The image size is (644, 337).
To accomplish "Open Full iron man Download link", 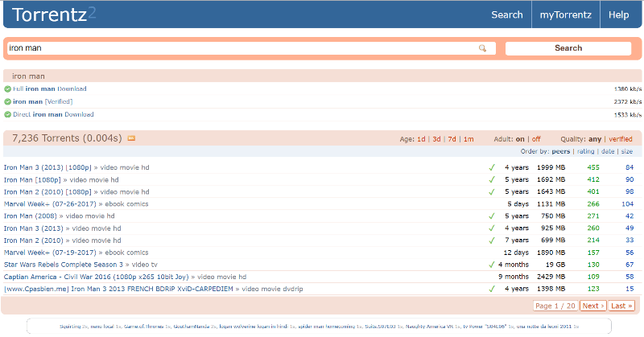I will (50, 89).
